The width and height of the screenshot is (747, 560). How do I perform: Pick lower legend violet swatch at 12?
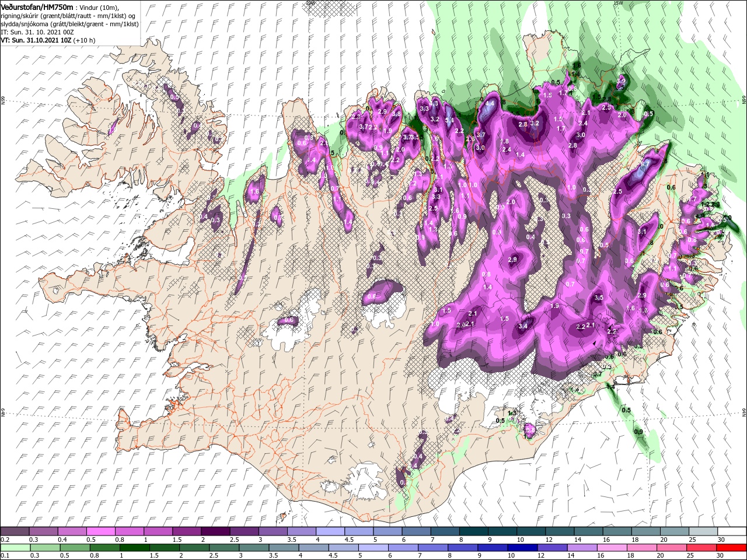[551, 548]
